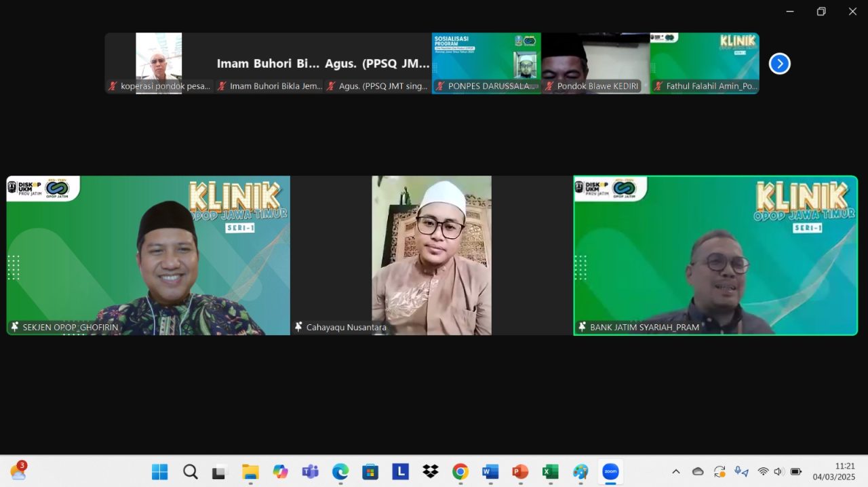Select the Cahayaqu Nusantara video tile
The width and height of the screenshot is (868, 487).
[x=431, y=256]
